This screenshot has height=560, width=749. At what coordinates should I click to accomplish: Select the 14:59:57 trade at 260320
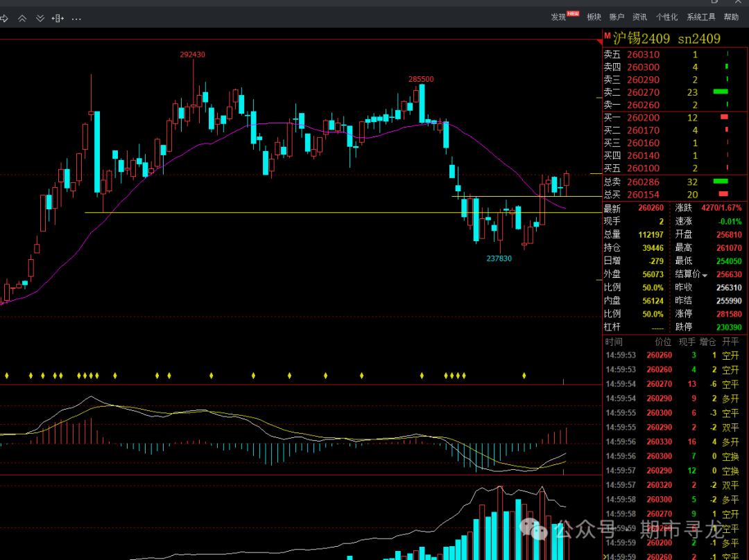click(x=675, y=485)
